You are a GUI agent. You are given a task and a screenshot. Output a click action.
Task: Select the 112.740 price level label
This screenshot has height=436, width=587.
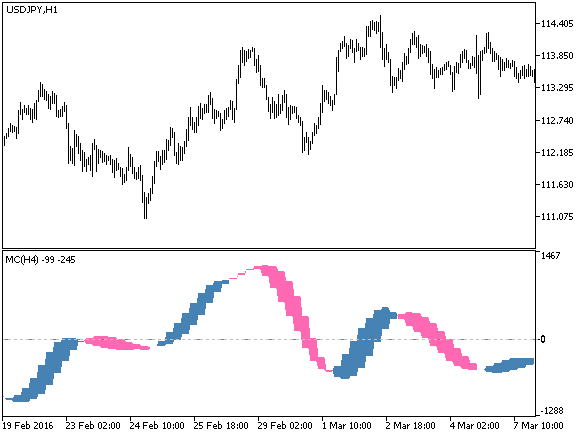pyautogui.click(x=557, y=121)
